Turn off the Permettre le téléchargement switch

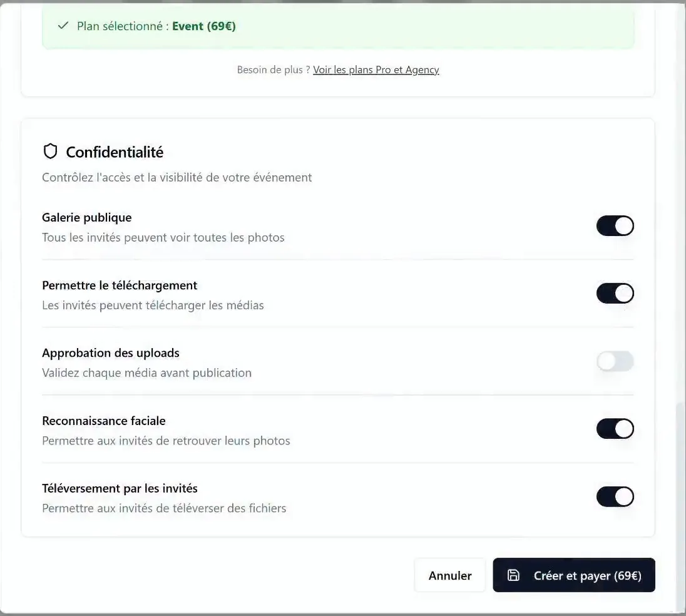(615, 293)
